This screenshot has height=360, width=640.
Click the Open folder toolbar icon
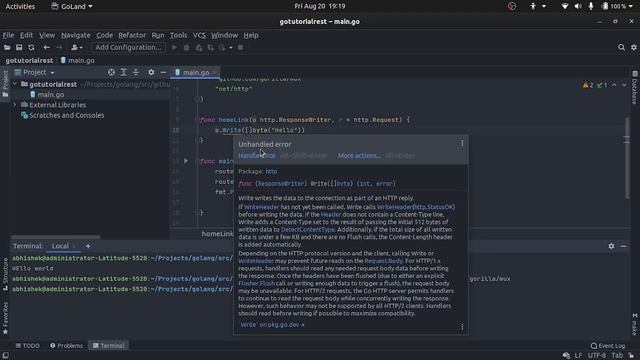7,47
